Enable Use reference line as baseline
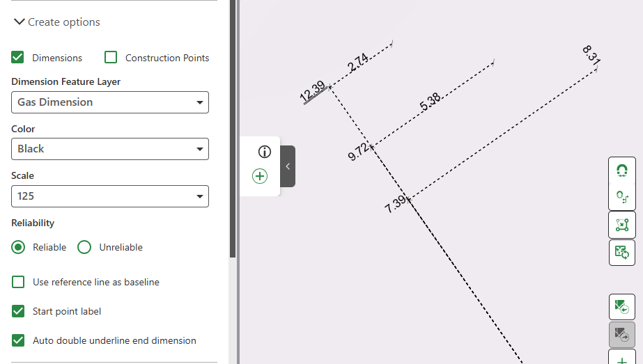This screenshot has height=364, width=643. (x=18, y=282)
